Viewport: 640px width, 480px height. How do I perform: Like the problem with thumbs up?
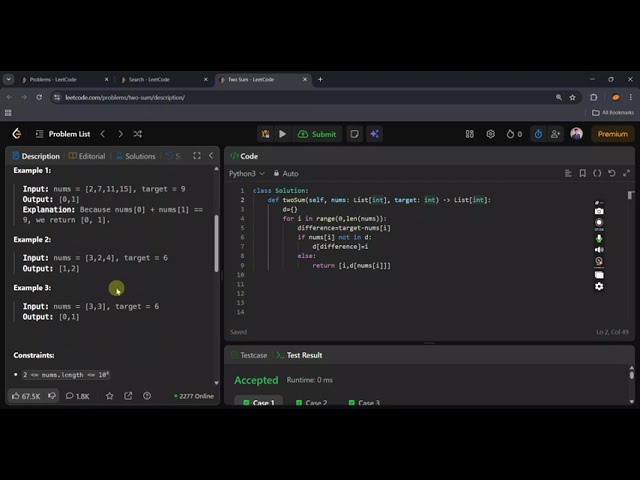coord(26,396)
